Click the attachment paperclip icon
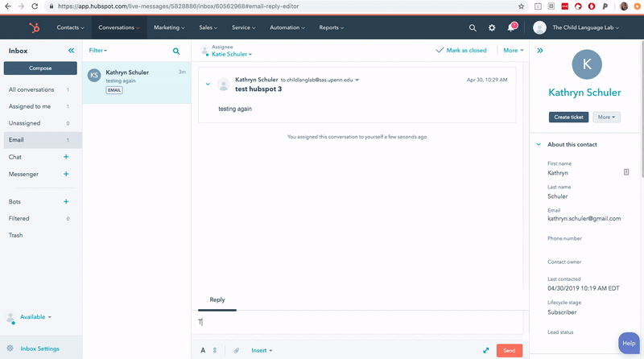644x359 pixels. click(x=237, y=350)
